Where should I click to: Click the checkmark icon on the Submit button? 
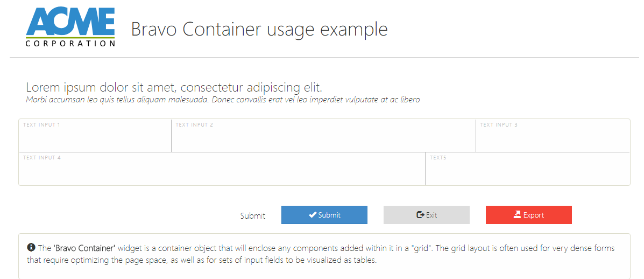click(312, 215)
